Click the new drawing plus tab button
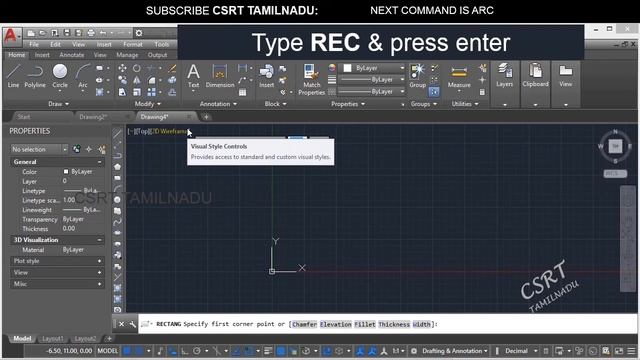The image size is (640, 360). [206, 117]
